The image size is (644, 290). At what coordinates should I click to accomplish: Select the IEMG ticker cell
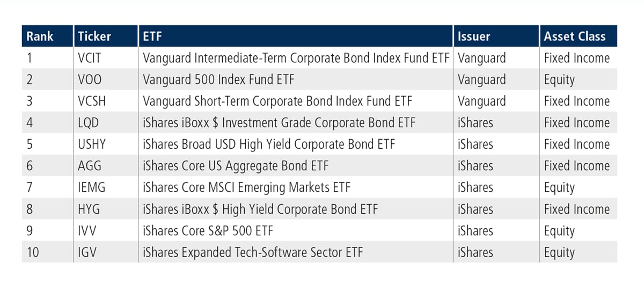(x=105, y=187)
